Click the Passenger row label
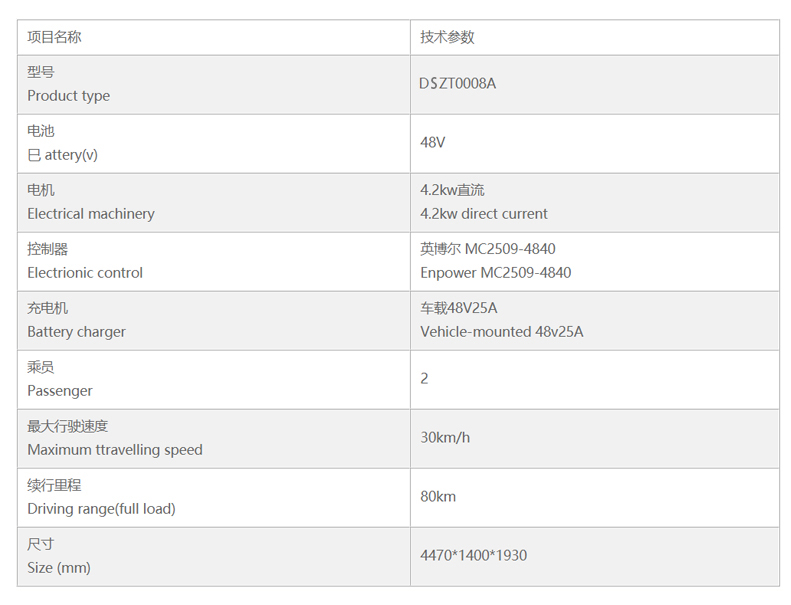 point(60,391)
